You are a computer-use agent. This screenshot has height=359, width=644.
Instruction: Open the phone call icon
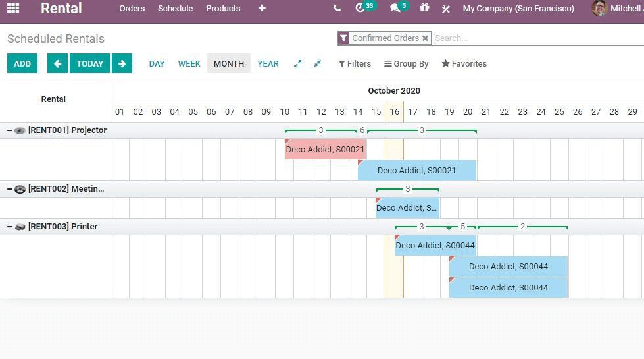pos(337,9)
